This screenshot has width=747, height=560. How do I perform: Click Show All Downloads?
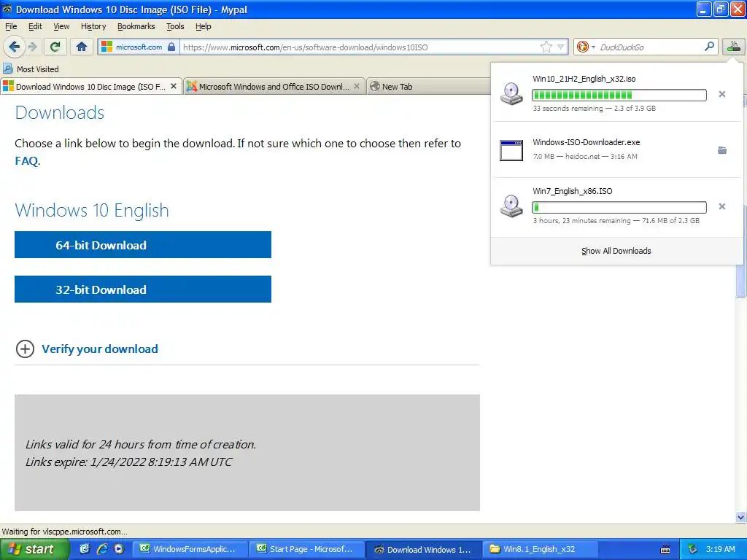pos(616,251)
